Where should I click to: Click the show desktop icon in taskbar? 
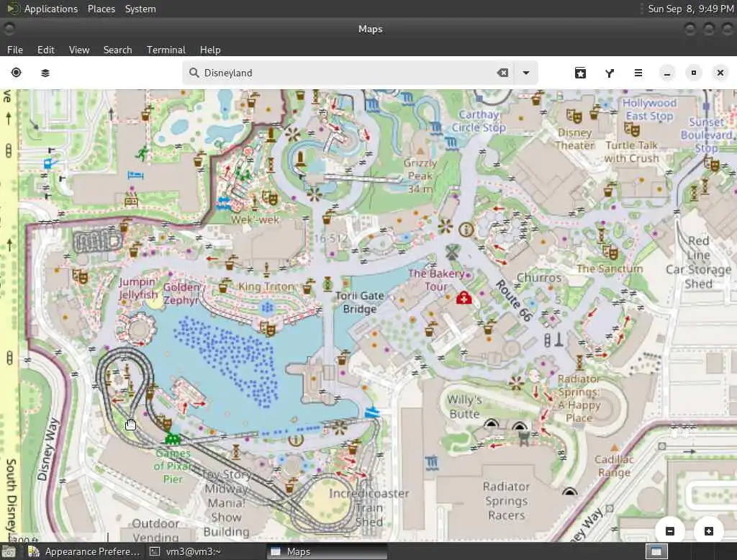[9, 551]
